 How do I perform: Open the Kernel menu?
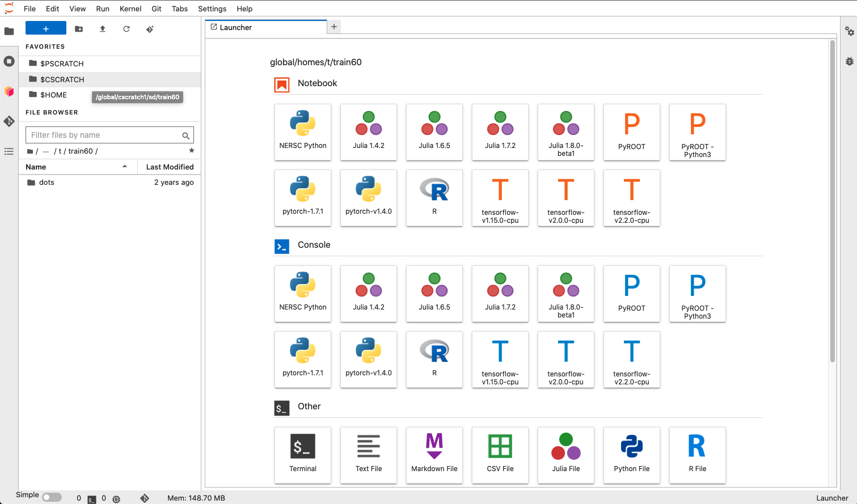coord(130,9)
